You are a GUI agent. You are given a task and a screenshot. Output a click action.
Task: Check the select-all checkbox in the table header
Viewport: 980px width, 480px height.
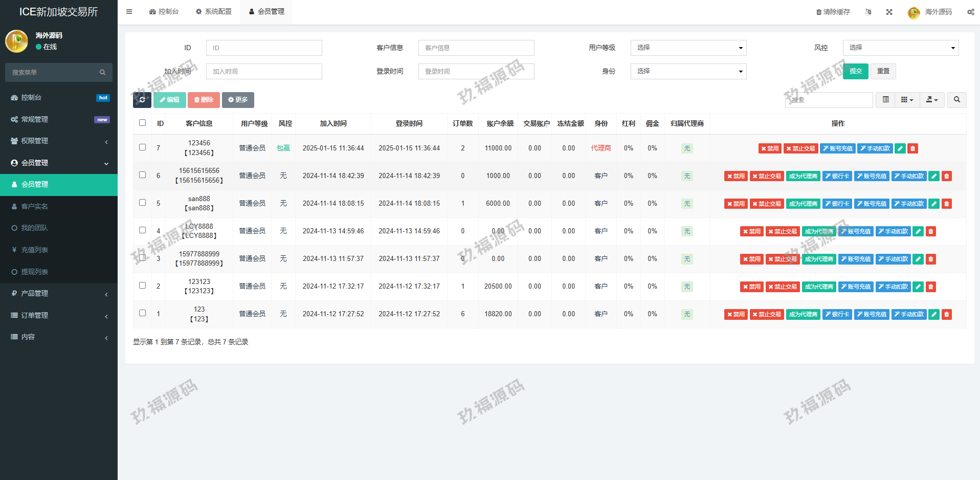click(142, 123)
